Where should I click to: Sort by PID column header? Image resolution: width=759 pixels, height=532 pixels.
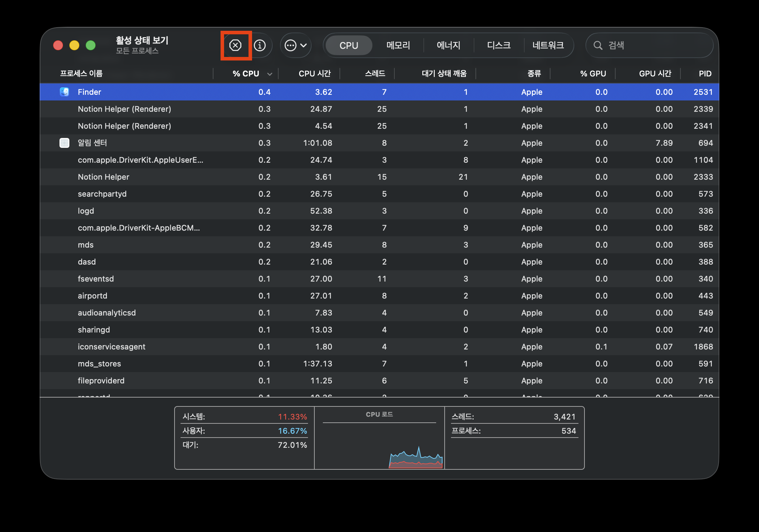704,74
